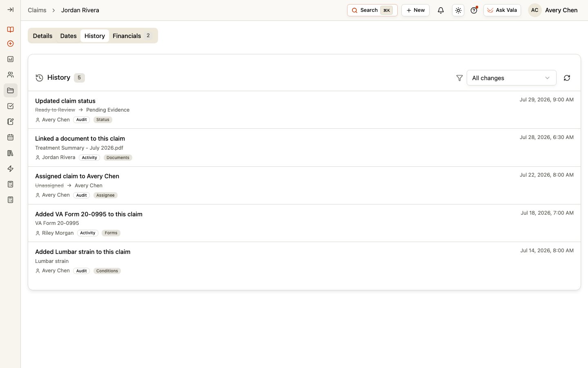Open the checkbox tasks sidebar icon
588x368 pixels.
pos(11,106)
